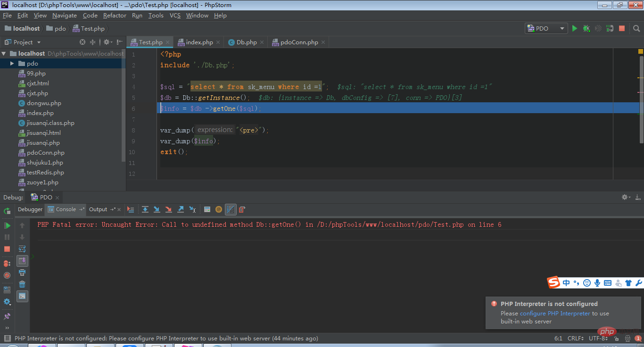Toggle the Pin Tab icon in Debug panel
This screenshot has width=644, height=347.
click(7, 316)
